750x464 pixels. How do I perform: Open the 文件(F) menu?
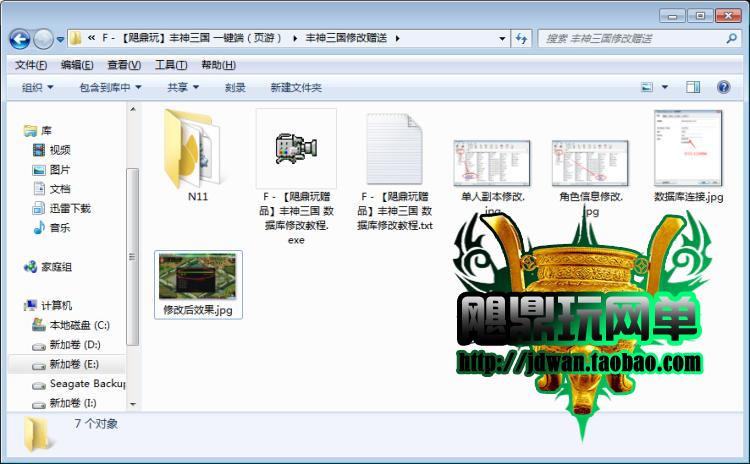pyautogui.click(x=31, y=65)
